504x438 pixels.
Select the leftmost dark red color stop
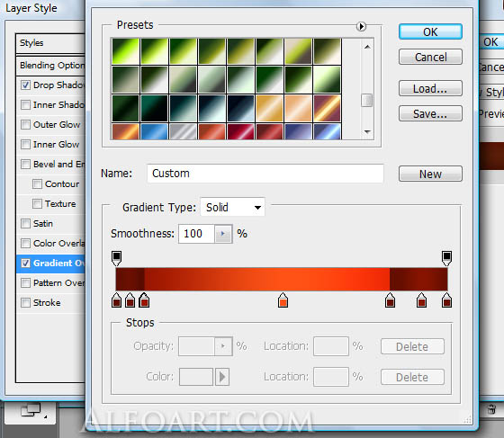[116, 300]
